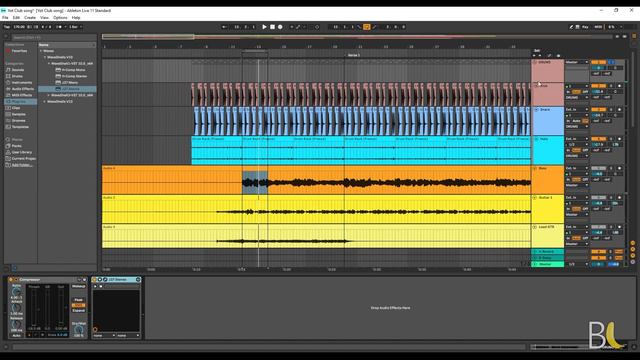Open the Edit menu

16,18
